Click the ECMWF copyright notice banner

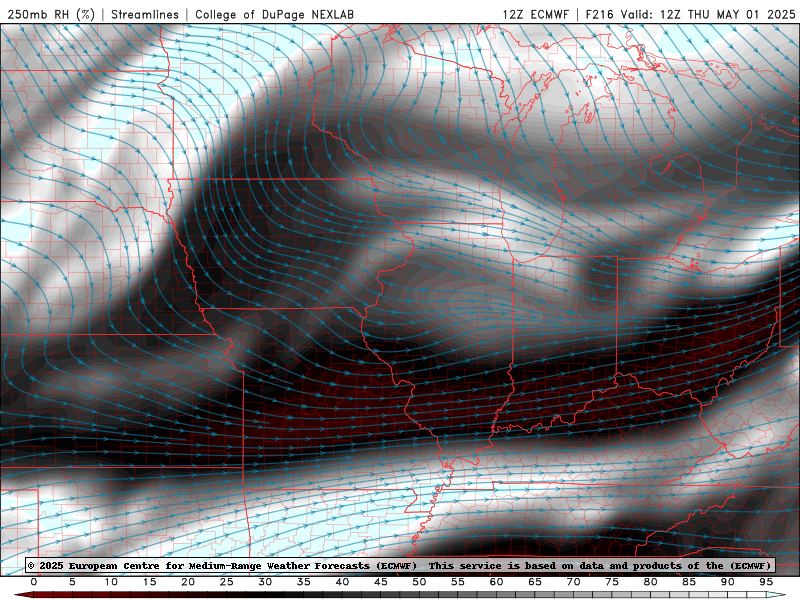click(x=399, y=565)
